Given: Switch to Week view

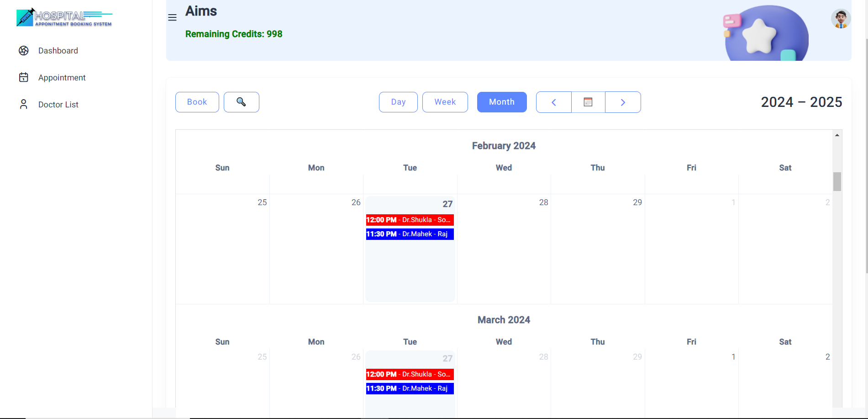Looking at the screenshot, I should (445, 102).
